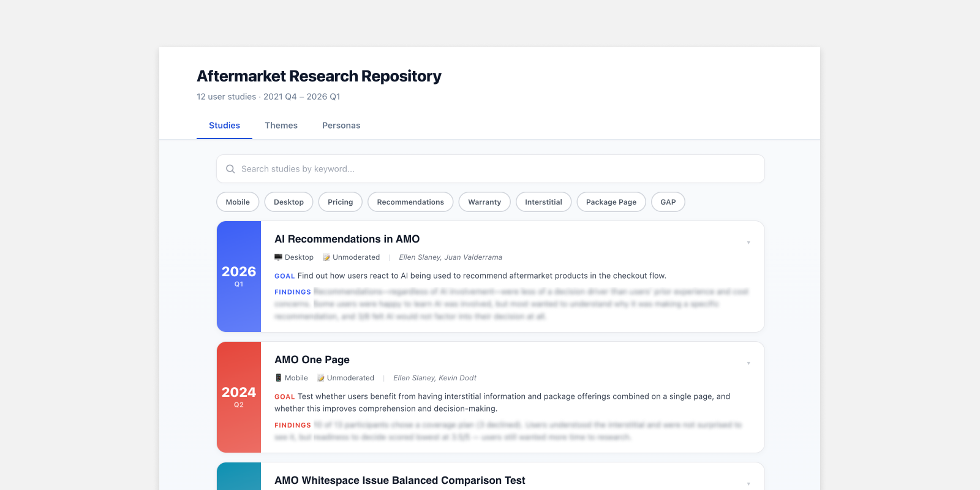Viewport: 980px width, 490px height.
Task: Apply the Package Page filter
Action: click(x=611, y=202)
